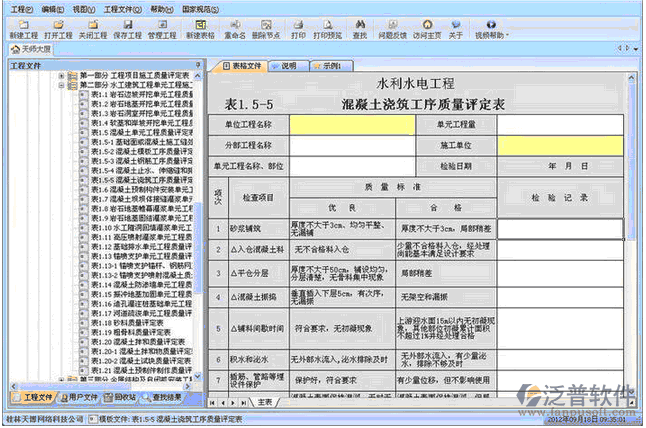Click the 主表 sheet tab
646x428 pixels.
[263, 401]
